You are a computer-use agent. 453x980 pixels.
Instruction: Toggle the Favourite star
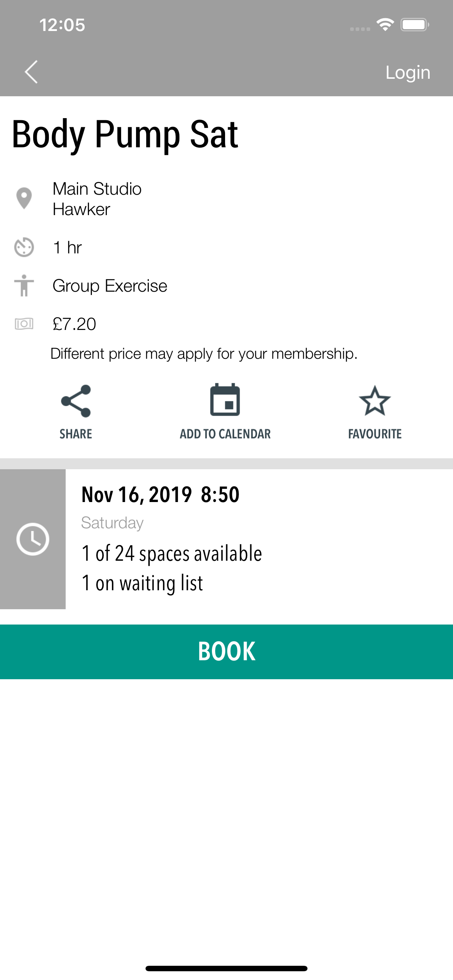coord(375,401)
